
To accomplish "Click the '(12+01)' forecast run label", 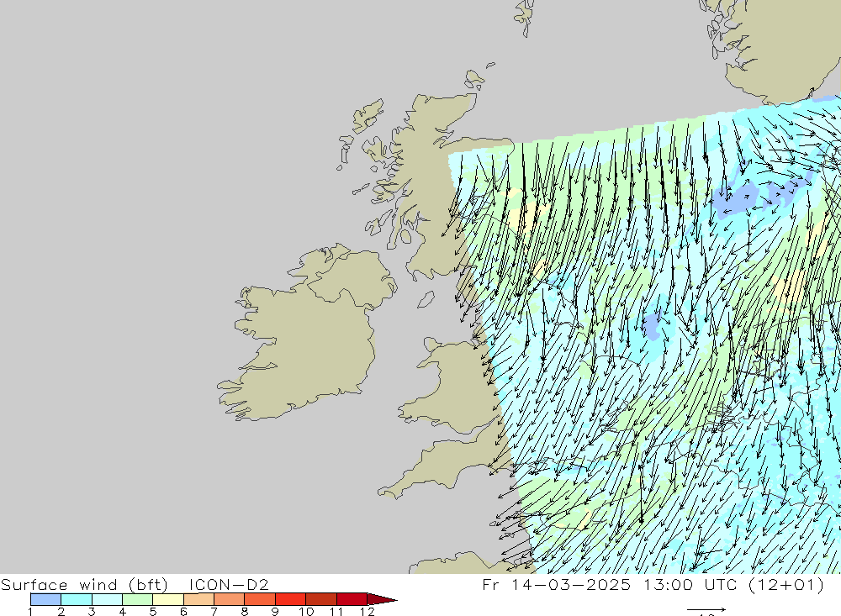I will (x=786, y=584).
